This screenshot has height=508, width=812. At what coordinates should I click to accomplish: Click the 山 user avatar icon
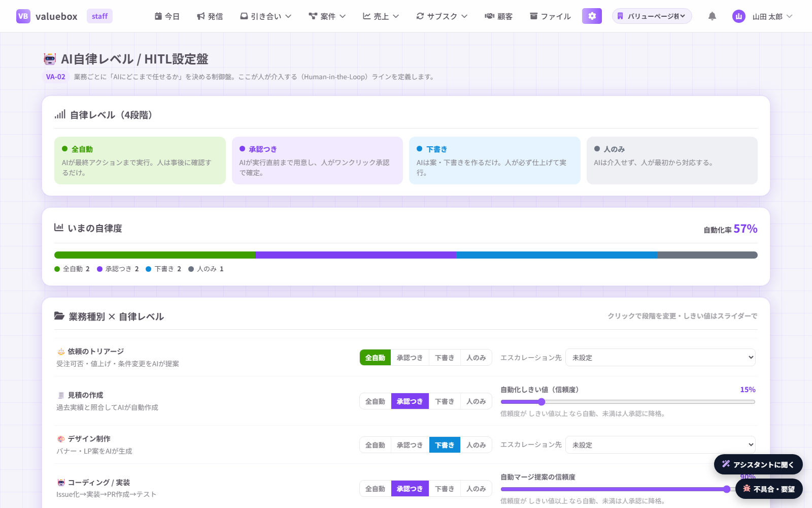(739, 16)
